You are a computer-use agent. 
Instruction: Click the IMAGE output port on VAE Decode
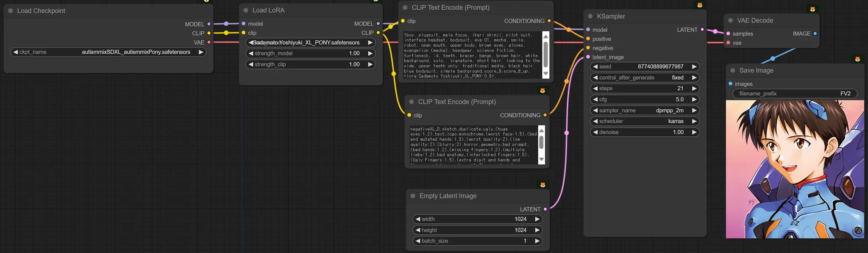click(815, 33)
